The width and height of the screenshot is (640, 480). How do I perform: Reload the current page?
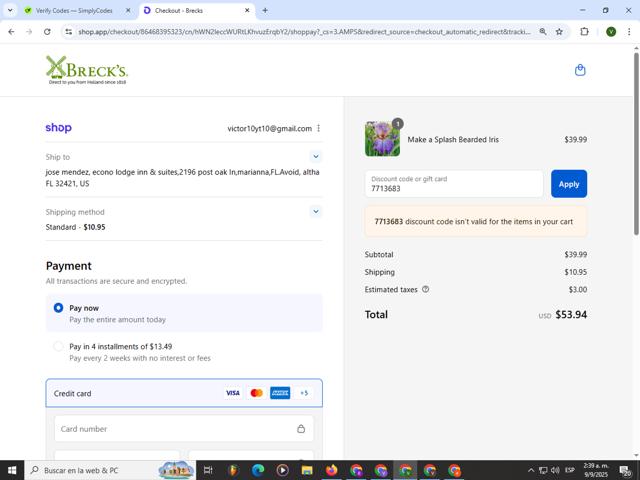pos(47,31)
